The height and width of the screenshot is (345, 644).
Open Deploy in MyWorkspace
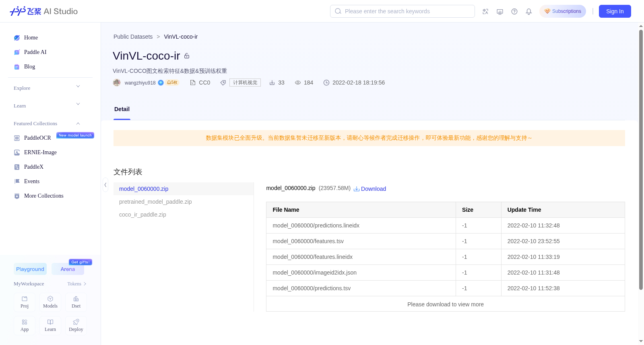76,326
